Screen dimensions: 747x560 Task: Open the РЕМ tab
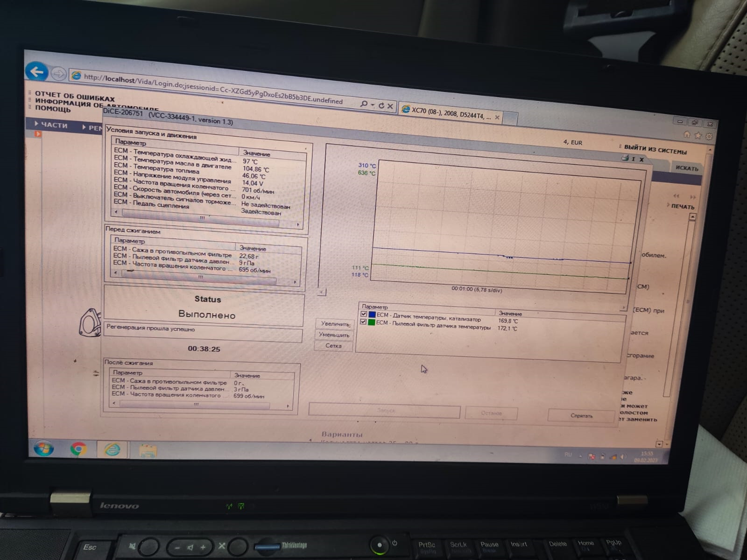[x=92, y=127]
